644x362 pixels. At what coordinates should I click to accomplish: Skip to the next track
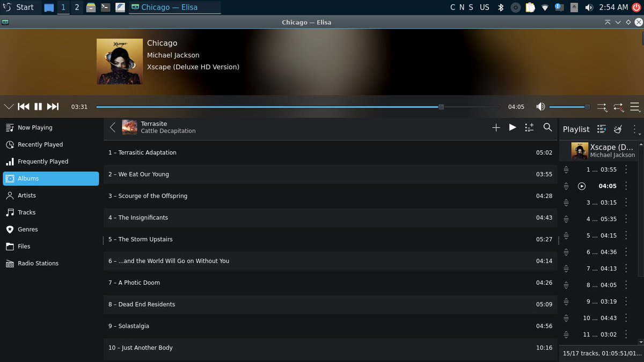pyautogui.click(x=53, y=107)
